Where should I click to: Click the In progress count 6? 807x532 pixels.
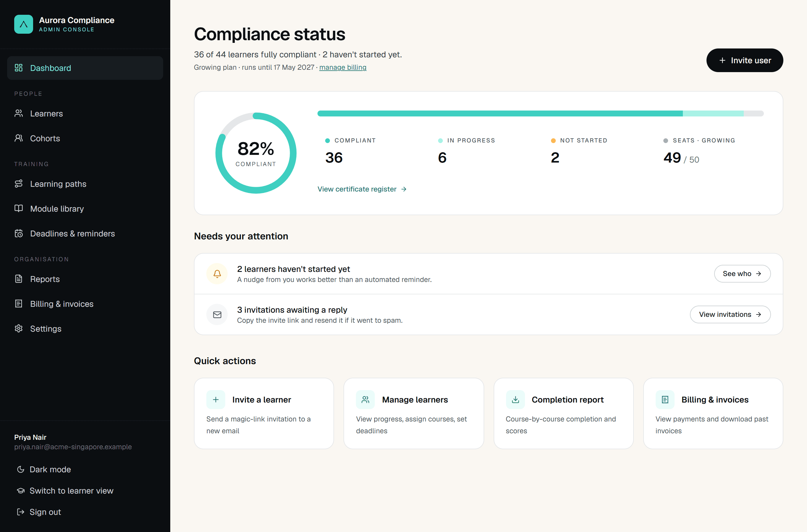[x=442, y=158]
